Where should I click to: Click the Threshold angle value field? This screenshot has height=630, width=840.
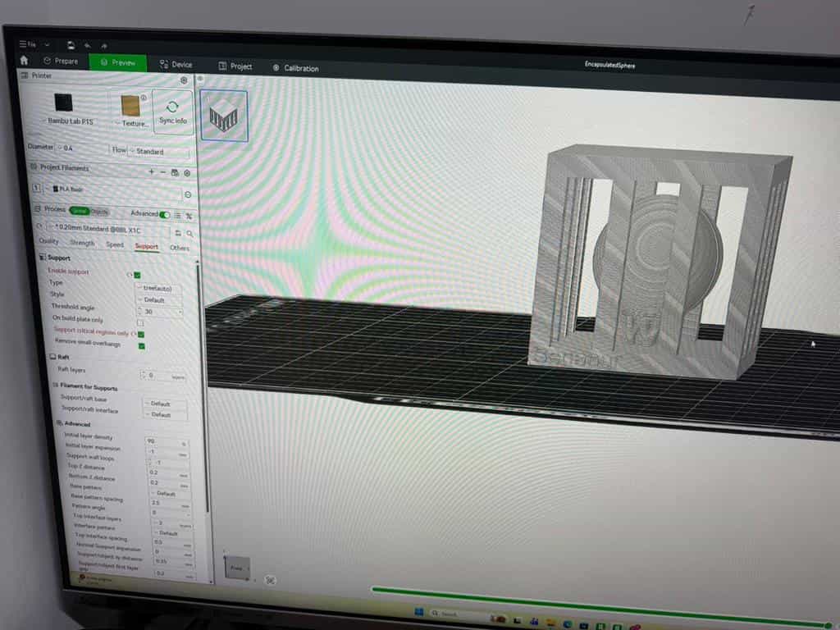click(160, 312)
